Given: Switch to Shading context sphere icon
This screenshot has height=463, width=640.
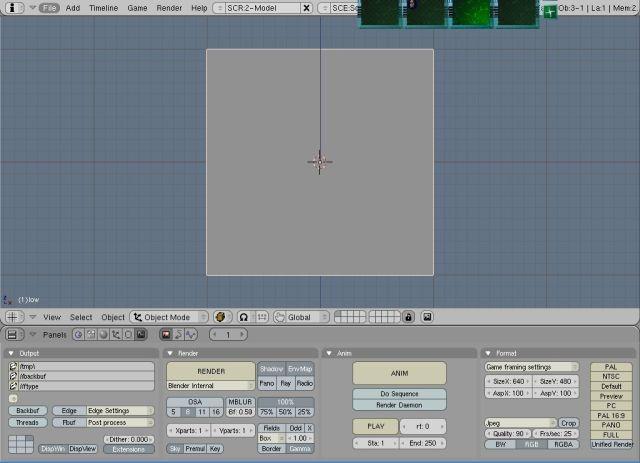Looking at the screenshot, I should coord(104,335).
